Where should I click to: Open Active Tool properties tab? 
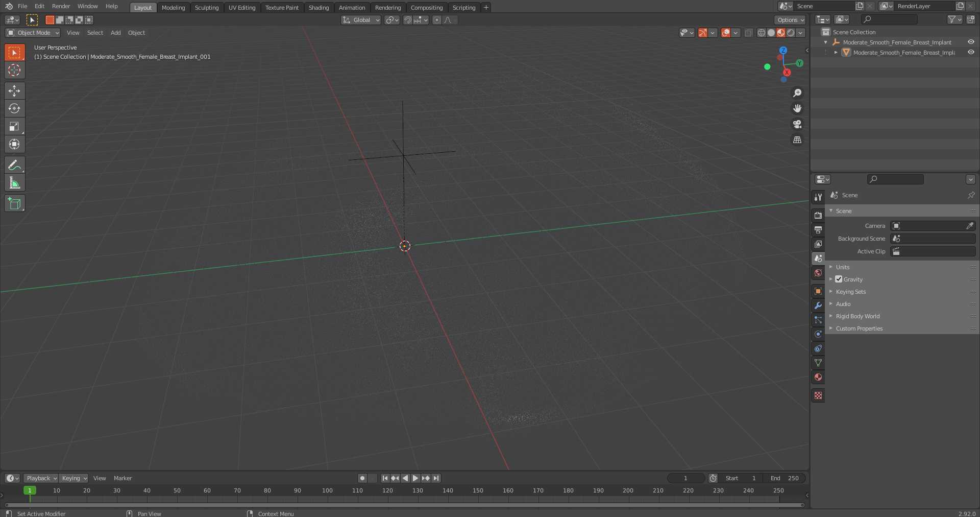click(x=818, y=197)
